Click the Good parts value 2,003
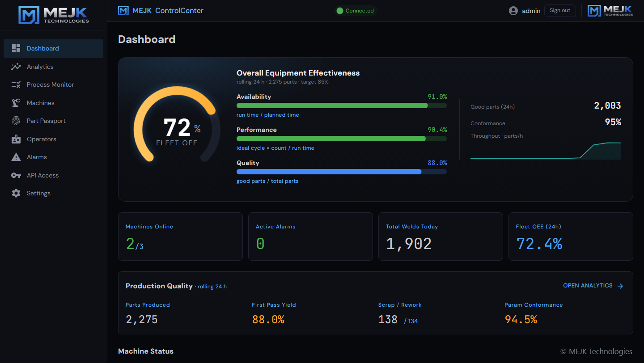The width and height of the screenshot is (644, 363). point(607,106)
